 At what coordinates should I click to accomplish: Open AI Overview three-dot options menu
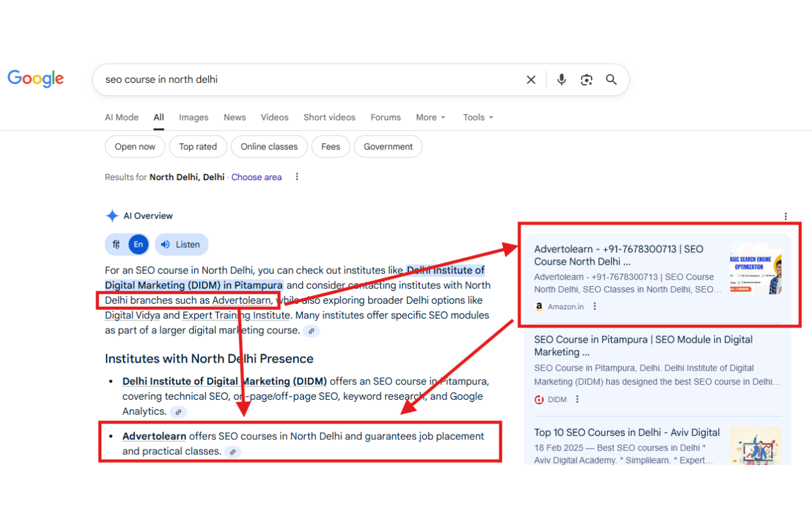pos(785,216)
